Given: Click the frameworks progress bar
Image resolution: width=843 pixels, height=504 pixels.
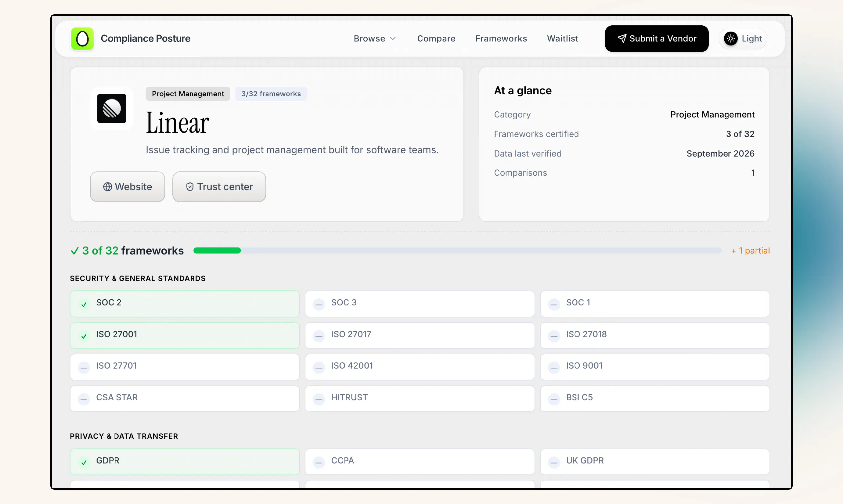Looking at the screenshot, I should point(457,251).
